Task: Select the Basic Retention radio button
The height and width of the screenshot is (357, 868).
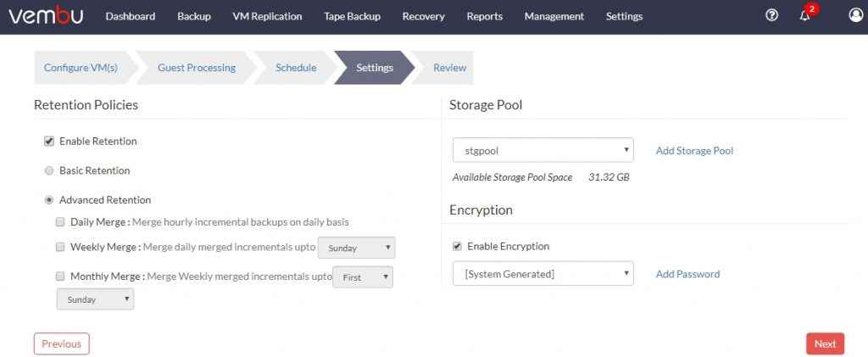Action: tap(48, 170)
